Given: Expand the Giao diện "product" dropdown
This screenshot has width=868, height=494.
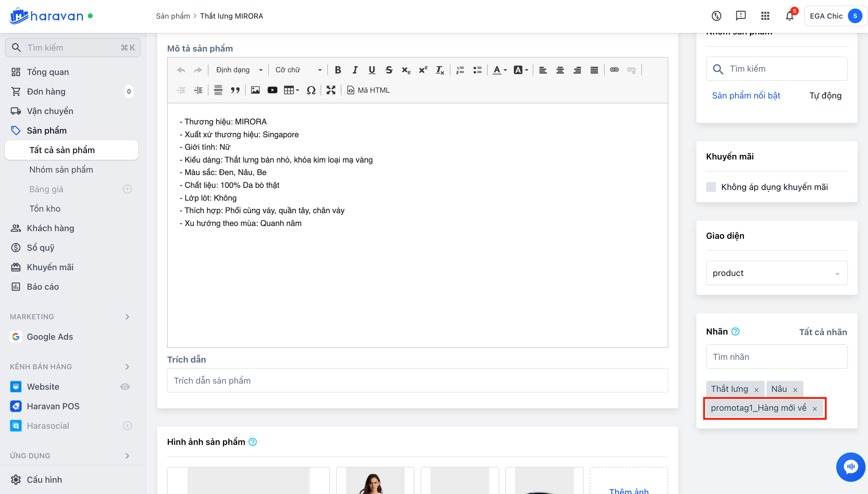Looking at the screenshot, I should pyautogui.click(x=777, y=273).
